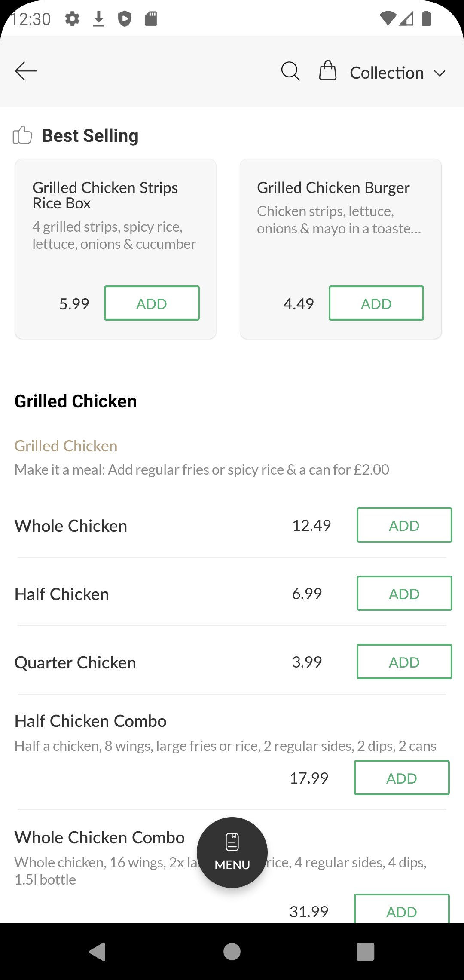Tap the thumbs-up Best Selling icon
The width and height of the screenshot is (464, 980).
(x=22, y=135)
